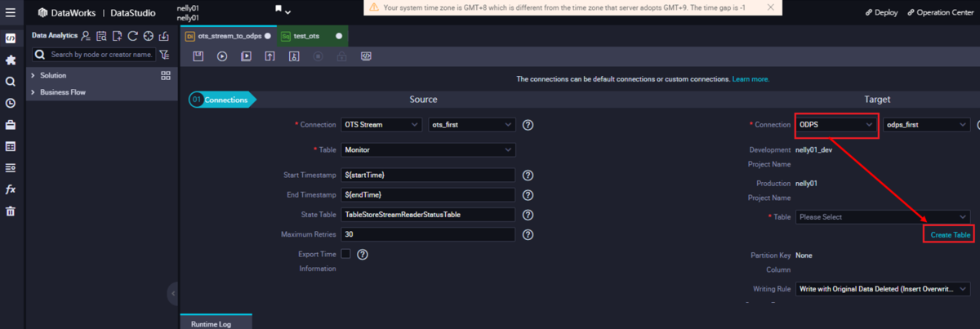Open the Data Analytics code icon in sidebar

(10, 38)
